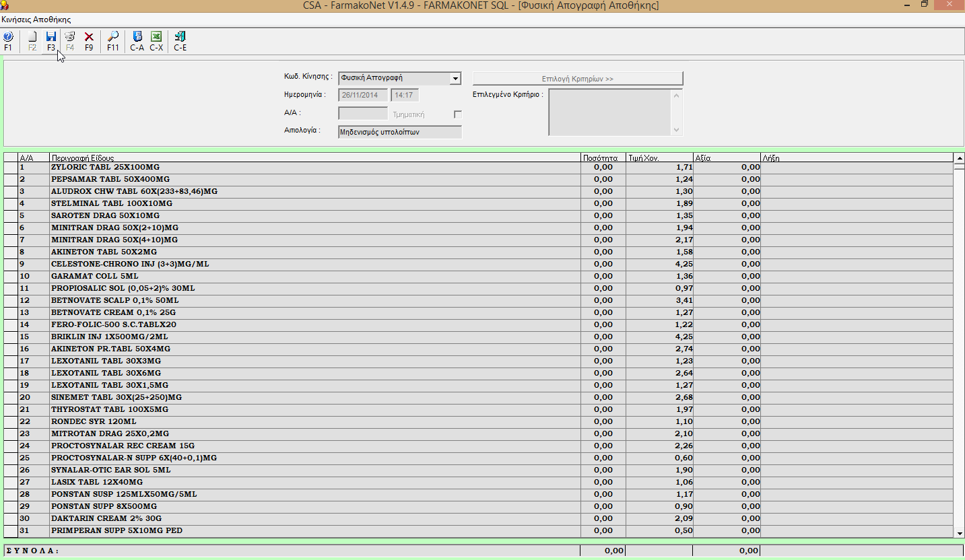Click the C-A toolbar icon

coord(137,41)
